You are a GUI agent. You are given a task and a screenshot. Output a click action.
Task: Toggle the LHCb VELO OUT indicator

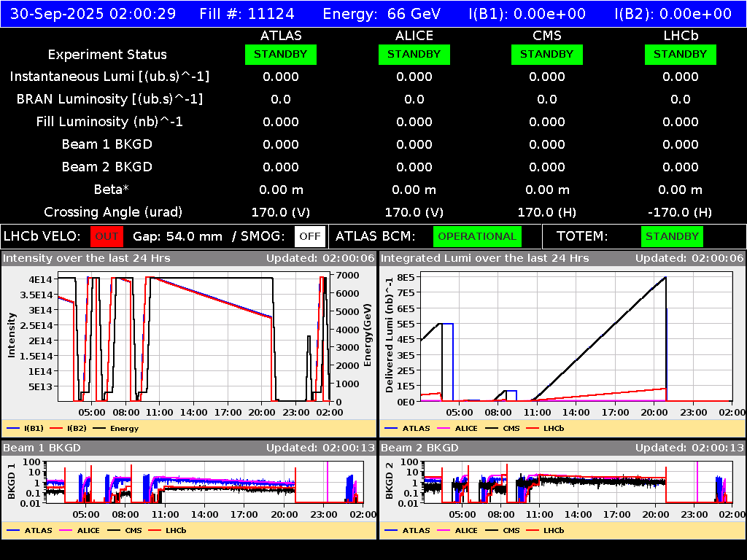click(107, 236)
